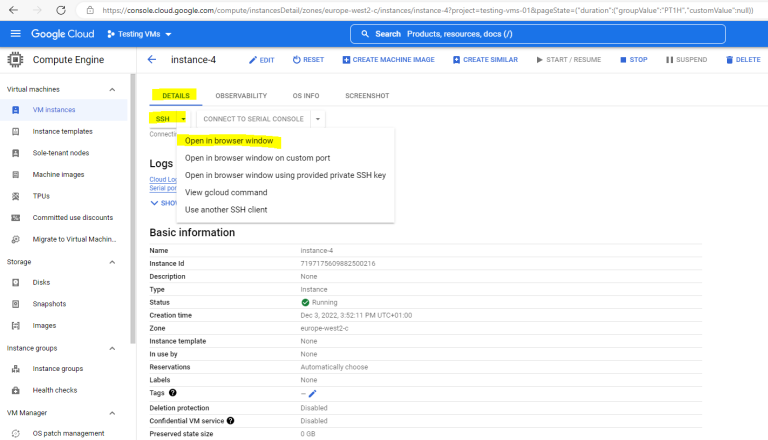Switch to the OS INFO tab
Screen dimensions: 768x440
(306, 96)
